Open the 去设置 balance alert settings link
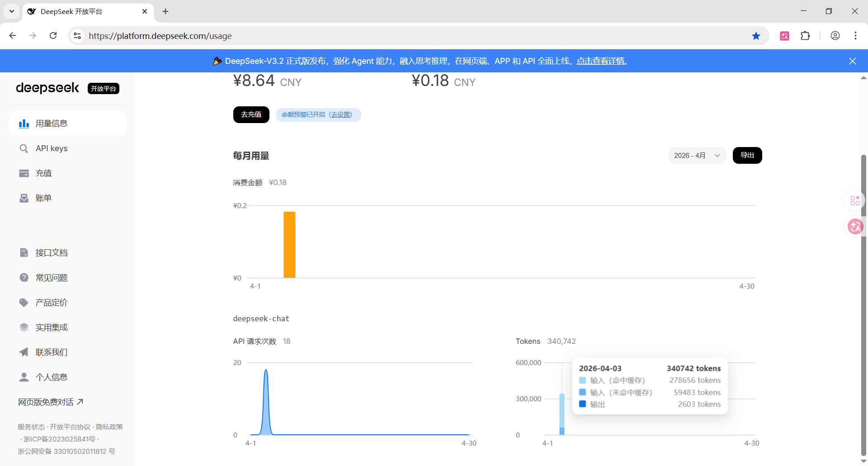The width and height of the screenshot is (868, 466). [x=340, y=115]
